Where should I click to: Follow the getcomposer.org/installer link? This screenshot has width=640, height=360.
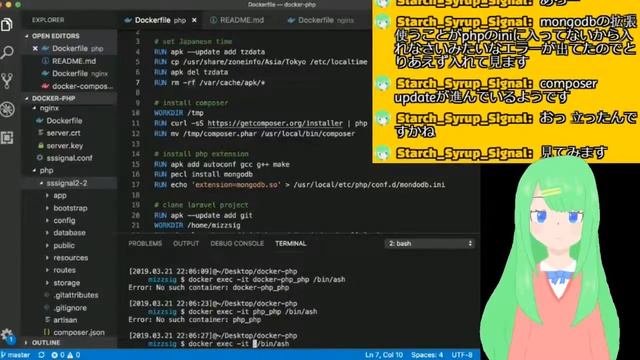coord(275,123)
